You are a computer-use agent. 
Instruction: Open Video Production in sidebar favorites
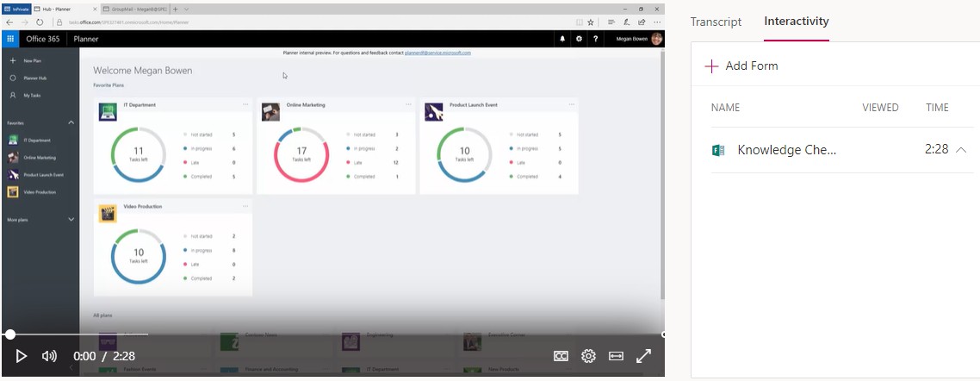coord(32,192)
